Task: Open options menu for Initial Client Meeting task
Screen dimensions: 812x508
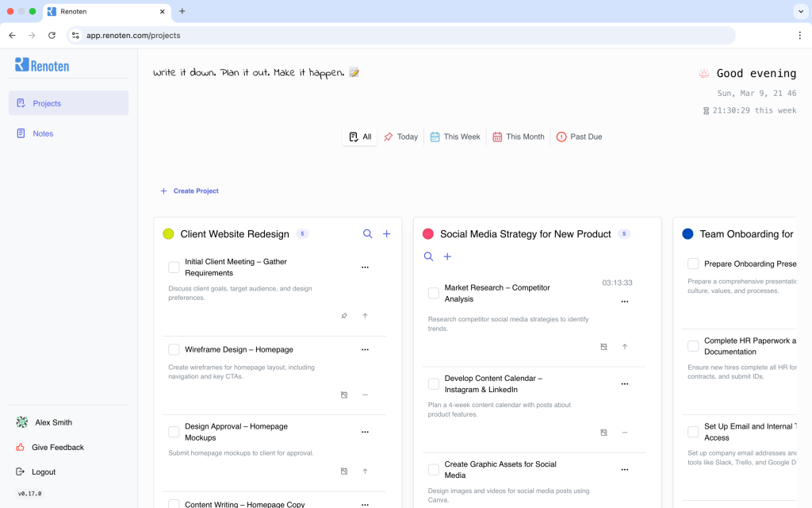Action: 365,267
